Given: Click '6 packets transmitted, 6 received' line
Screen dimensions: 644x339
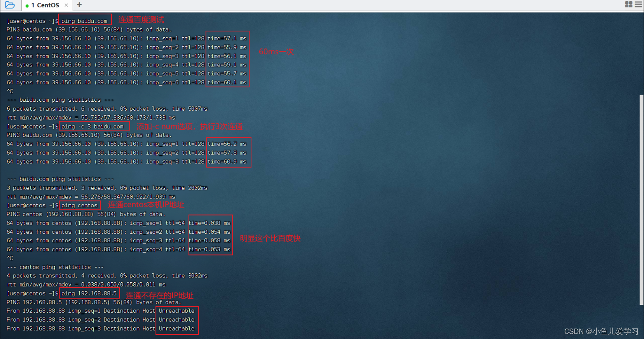Looking at the screenshot, I should (x=107, y=109).
